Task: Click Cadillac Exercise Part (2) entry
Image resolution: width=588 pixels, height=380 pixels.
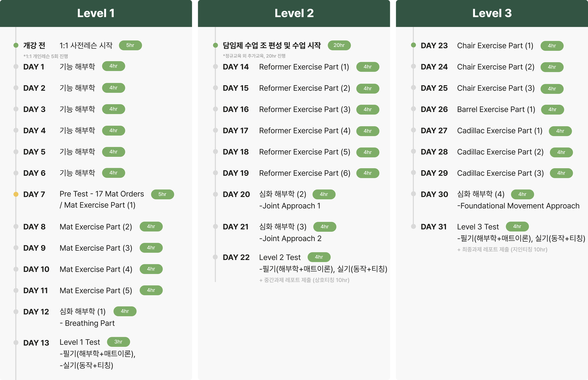Action: [500, 152]
